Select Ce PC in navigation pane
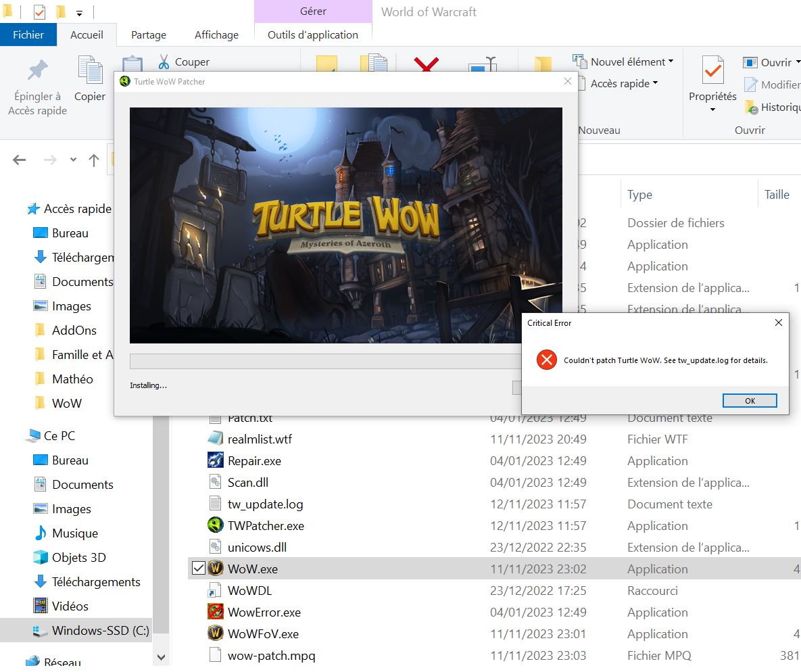 pyautogui.click(x=59, y=436)
